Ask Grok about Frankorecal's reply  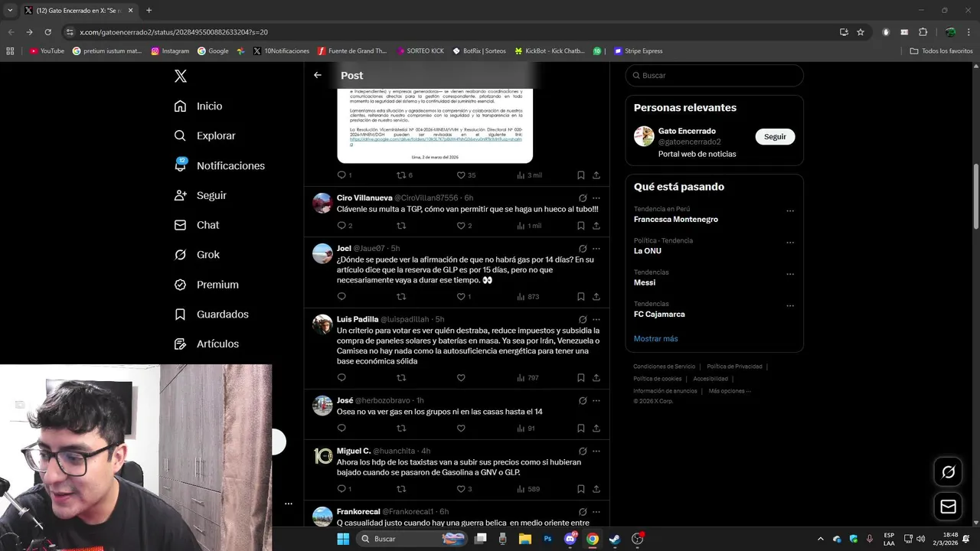[x=583, y=512]
